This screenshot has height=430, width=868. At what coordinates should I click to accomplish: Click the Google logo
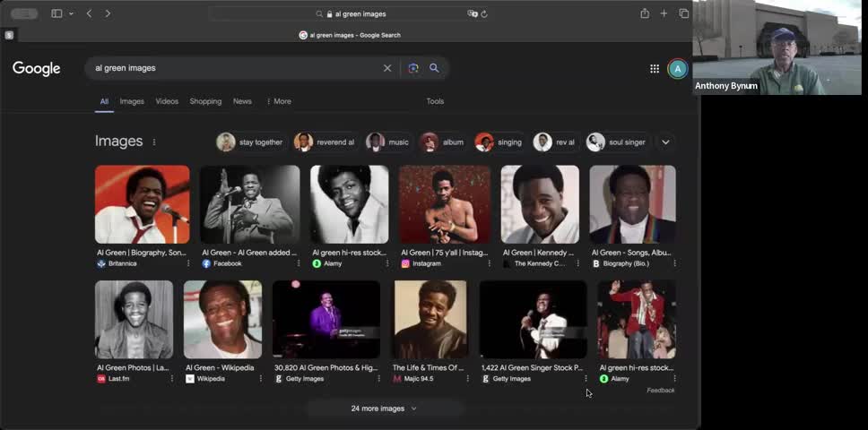click(37, 69)
